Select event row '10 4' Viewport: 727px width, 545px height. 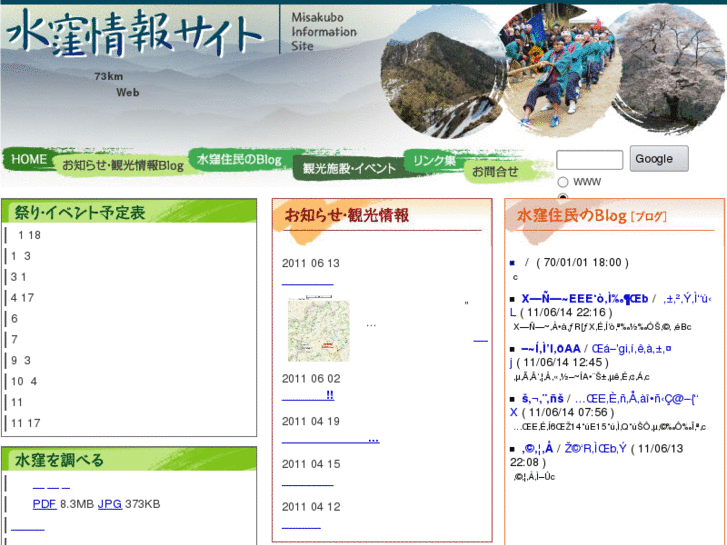click(24, 381)
